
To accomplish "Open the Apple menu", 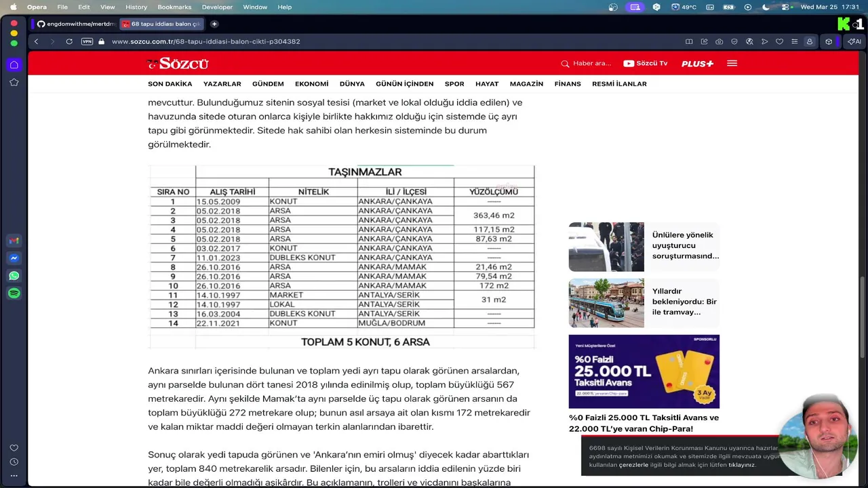I will click(13, 7).
